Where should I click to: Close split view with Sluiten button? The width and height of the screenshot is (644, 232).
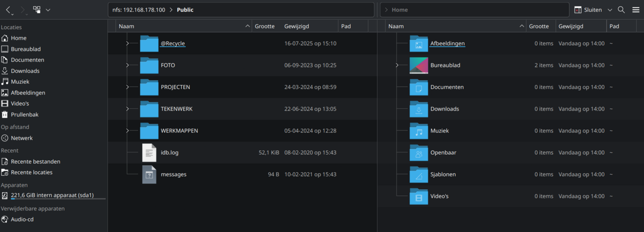588,10
